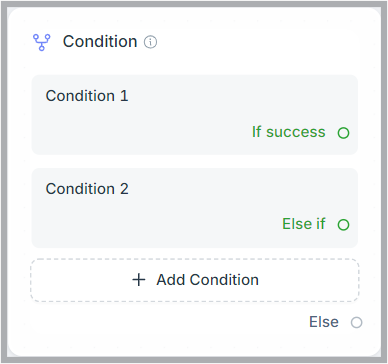Select the green Else if output connector
388x364 pixels.
point(343,225)
